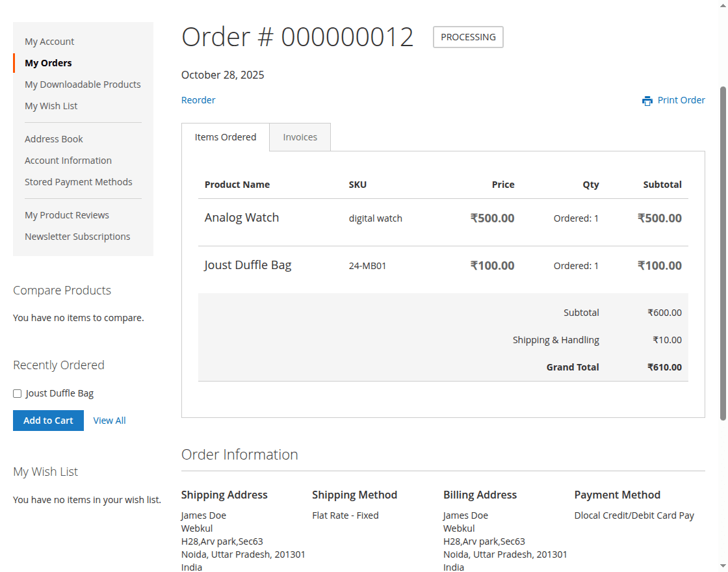Select the Items Ordered tab

[x=226, y=136]
